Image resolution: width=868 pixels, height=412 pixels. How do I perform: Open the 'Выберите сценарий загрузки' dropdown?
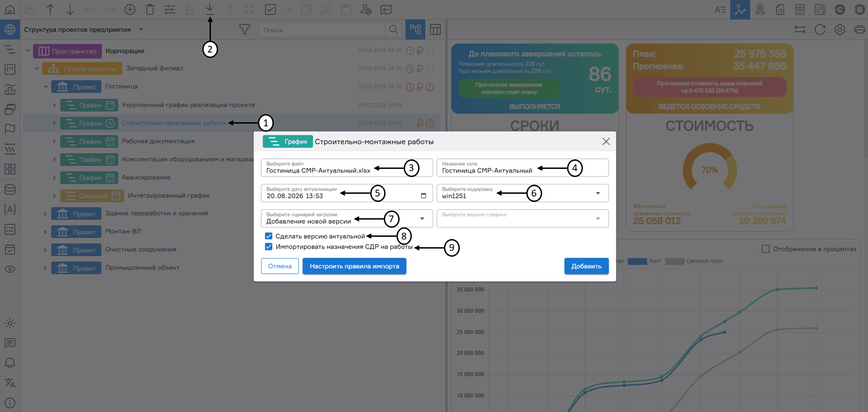(x=347, y=218)
